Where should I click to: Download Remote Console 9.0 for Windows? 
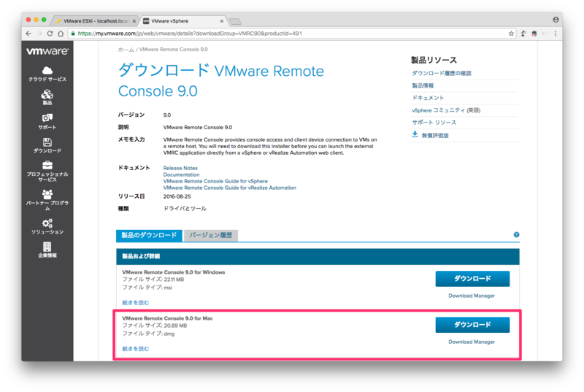(x=472, y=278)
